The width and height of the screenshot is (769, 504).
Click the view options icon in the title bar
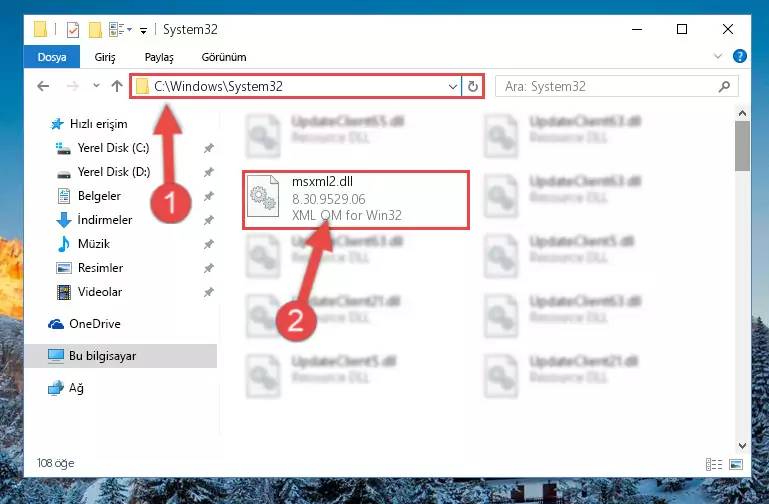(117, 29)
